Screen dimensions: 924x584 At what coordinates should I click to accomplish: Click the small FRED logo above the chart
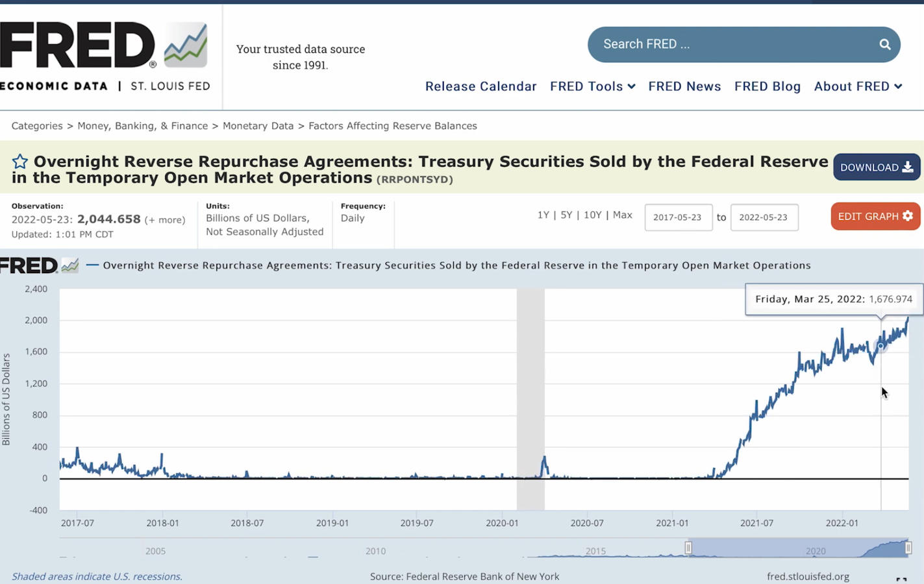pyautogui.click(x=39, y=265)
